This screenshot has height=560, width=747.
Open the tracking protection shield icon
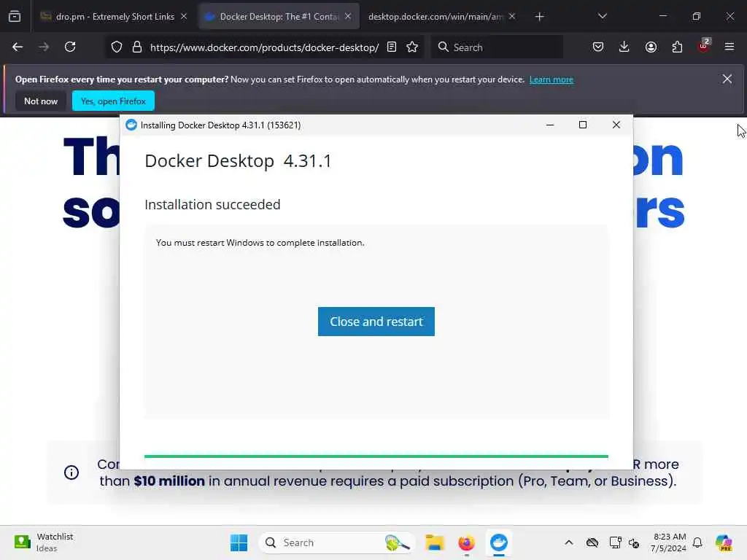(x=117, y=47)
